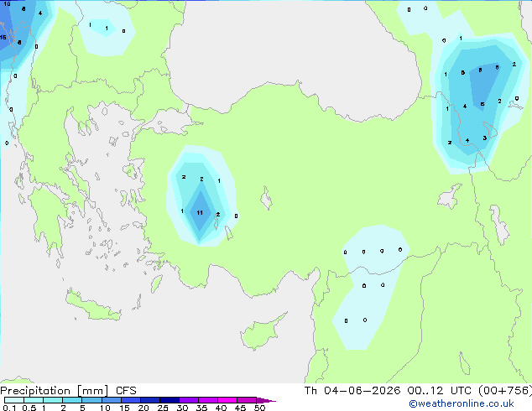The image size is (532, 411).
Task: Click the legend arrow tip above 50 mm
Action: (266, 400)
